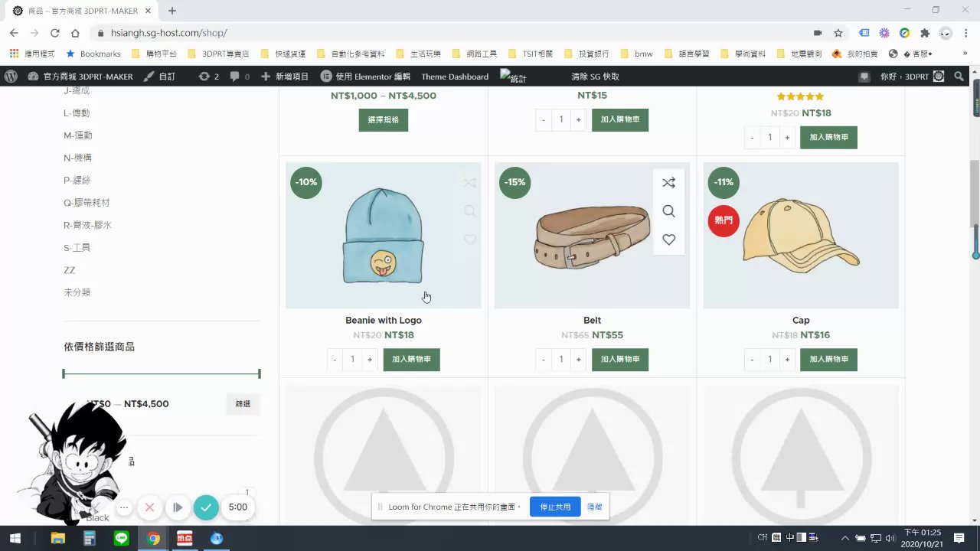Show more bookmarks chevron
980x551 pixels.
tap(965, 54)
